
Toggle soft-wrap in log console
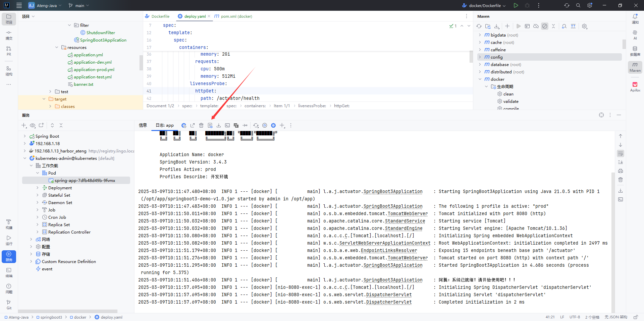(x=621, y=153)
